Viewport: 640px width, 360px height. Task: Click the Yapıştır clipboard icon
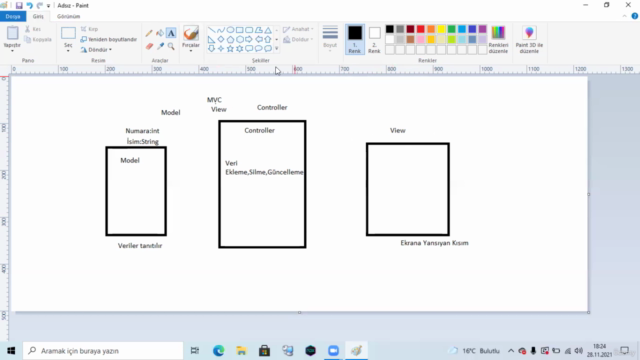click(12, 33)
